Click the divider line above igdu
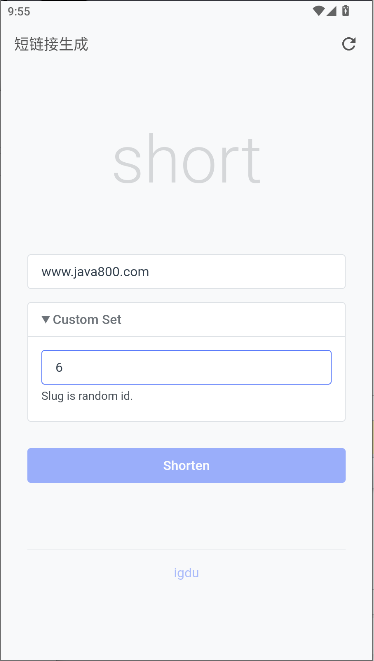 coord(186,549)
